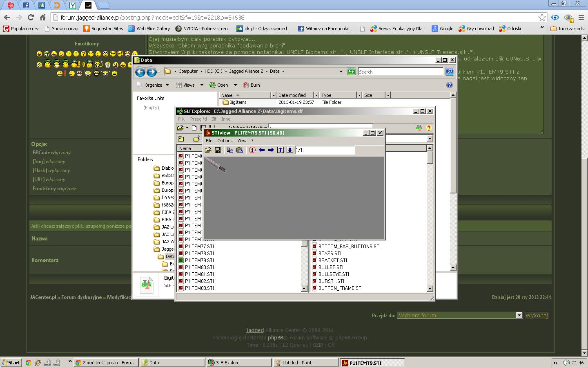
Task: Click the paste icon in STIview toolbar
Action: point(240,150)
